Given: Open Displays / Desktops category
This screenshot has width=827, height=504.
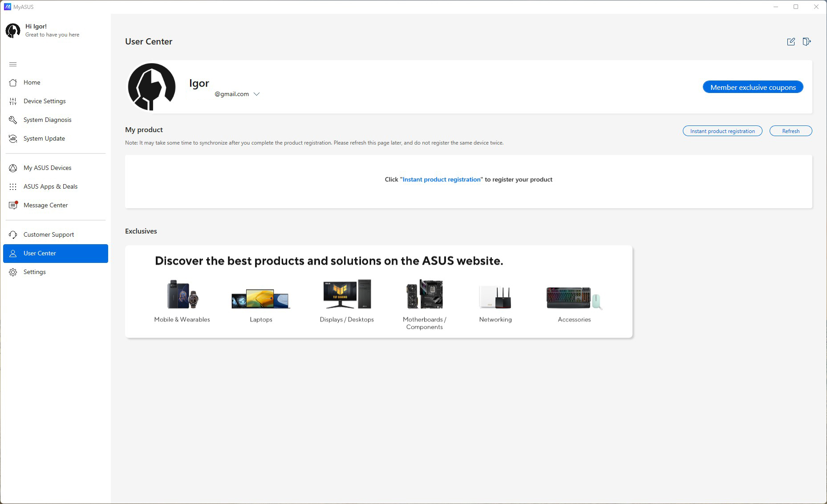Looking at the screenshot, I should click(x=347, y=301).
